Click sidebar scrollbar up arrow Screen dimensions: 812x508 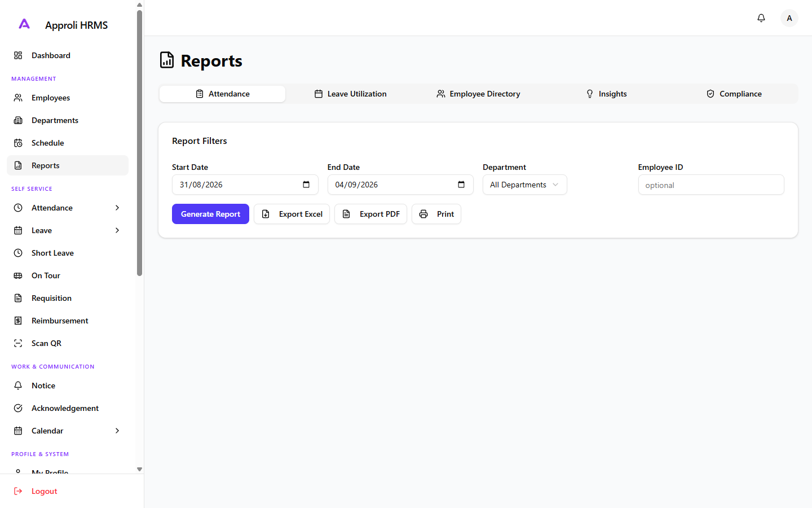pyautogui.click(x=139, y=5)
